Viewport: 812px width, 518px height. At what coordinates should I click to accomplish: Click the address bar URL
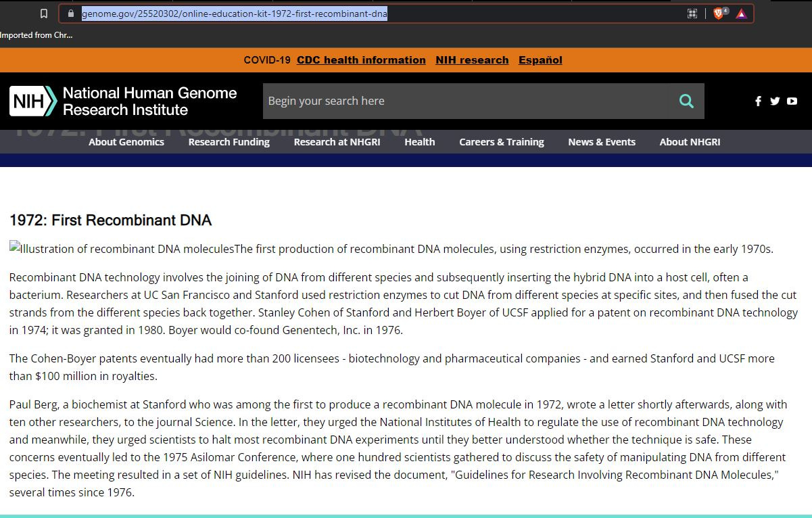point(235,14)
